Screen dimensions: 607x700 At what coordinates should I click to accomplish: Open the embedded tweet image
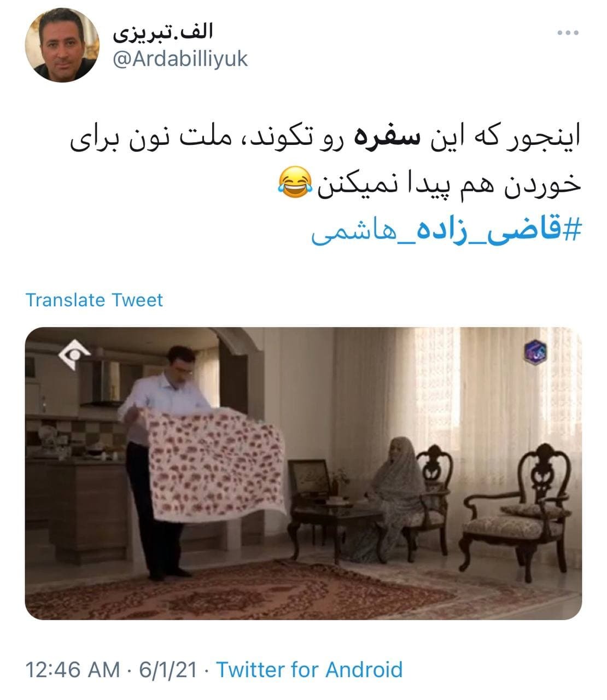pos(303,473)
